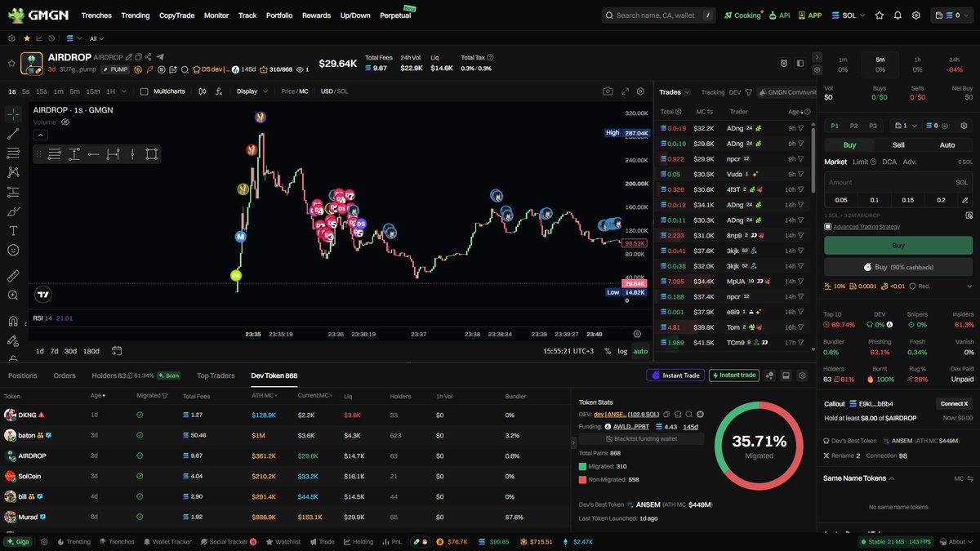Select the magnet snap tool
This screenshot has width=980, height=551.
click(x=13, y=321)
